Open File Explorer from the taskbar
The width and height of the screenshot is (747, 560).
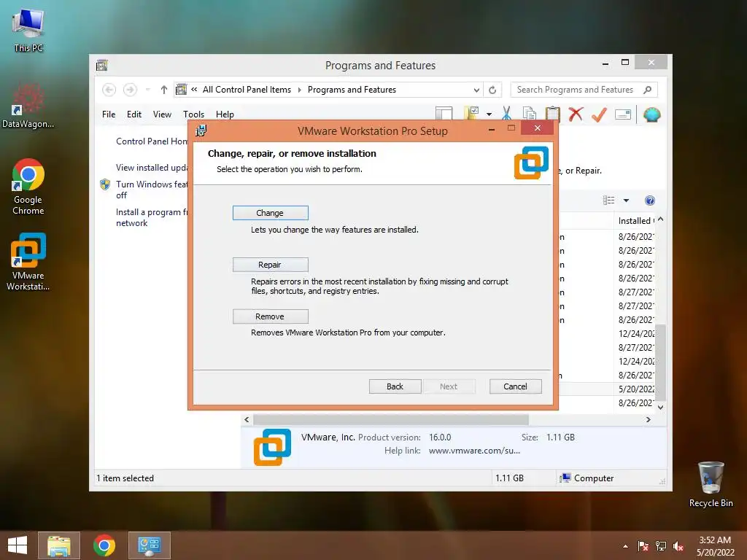coord(59,545)
